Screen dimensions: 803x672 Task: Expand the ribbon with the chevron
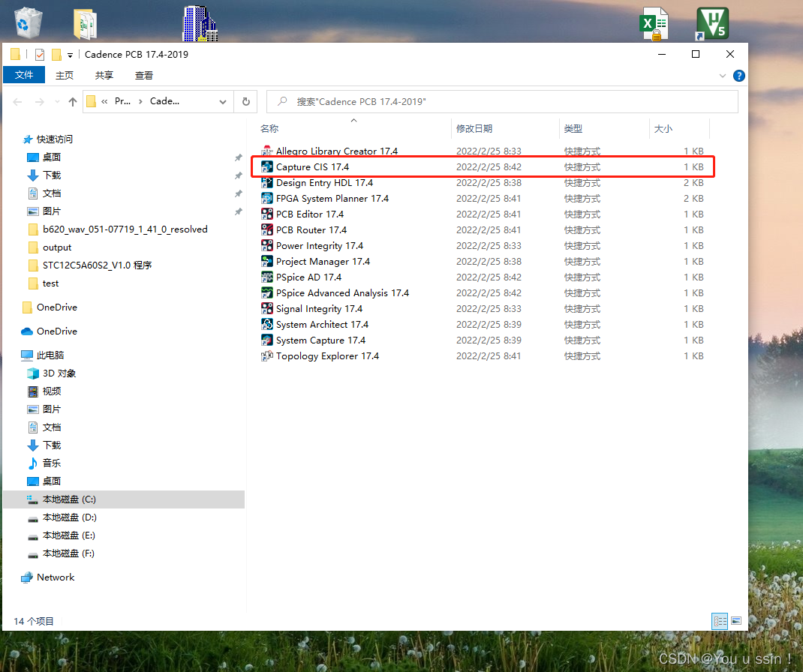coord(723,76)
